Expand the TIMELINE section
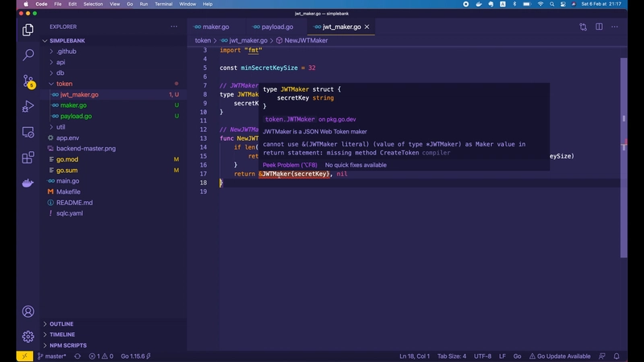This screenshot has width=644, height=362. click(62, 335)
